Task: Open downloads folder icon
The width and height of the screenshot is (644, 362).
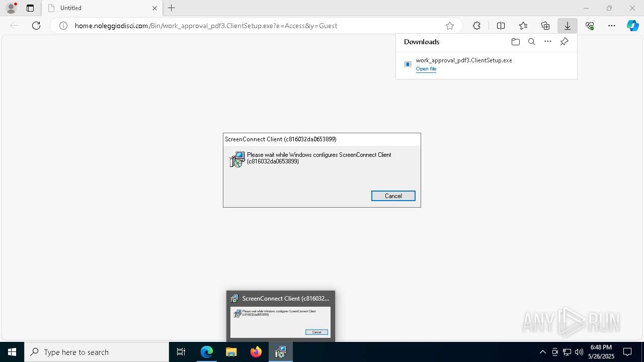Action: click(x=515, y=42)
